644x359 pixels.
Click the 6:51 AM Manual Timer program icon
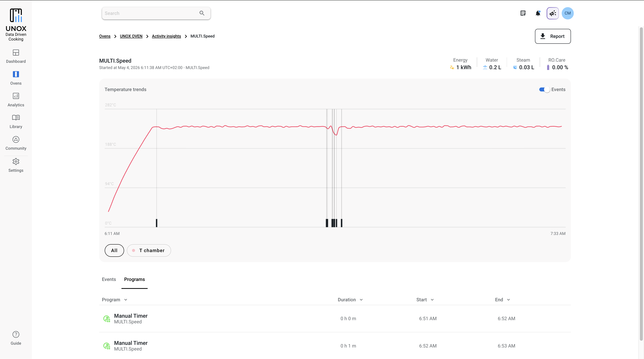107,319
